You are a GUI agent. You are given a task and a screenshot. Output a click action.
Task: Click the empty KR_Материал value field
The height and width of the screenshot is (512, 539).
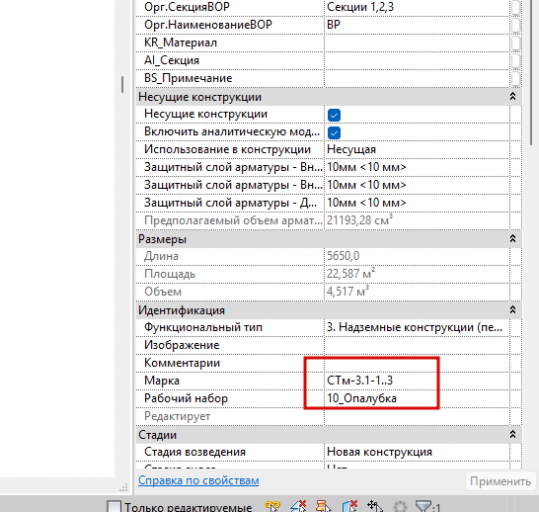(417, 43)
